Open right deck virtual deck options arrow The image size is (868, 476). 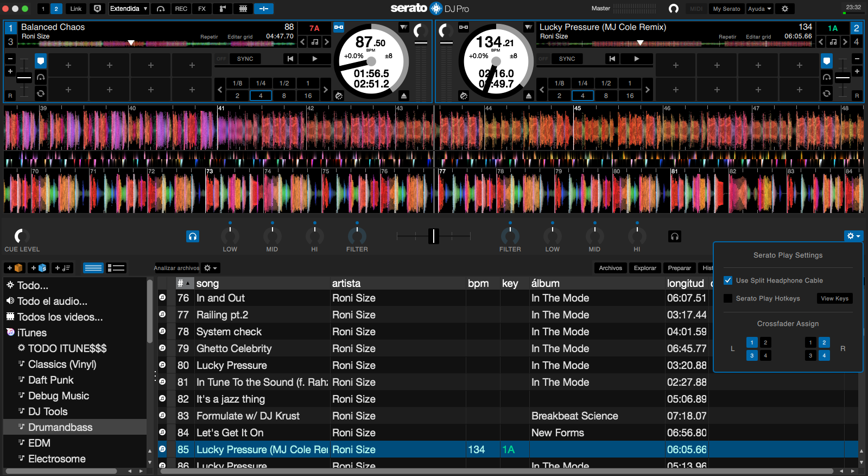click(x=528, y=27)
